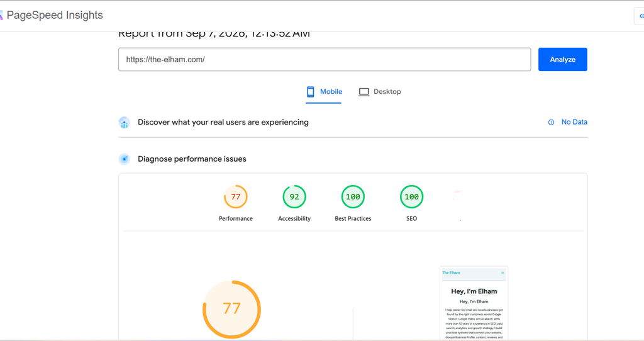Select the Mobile phone icon

tap(311, 92)
